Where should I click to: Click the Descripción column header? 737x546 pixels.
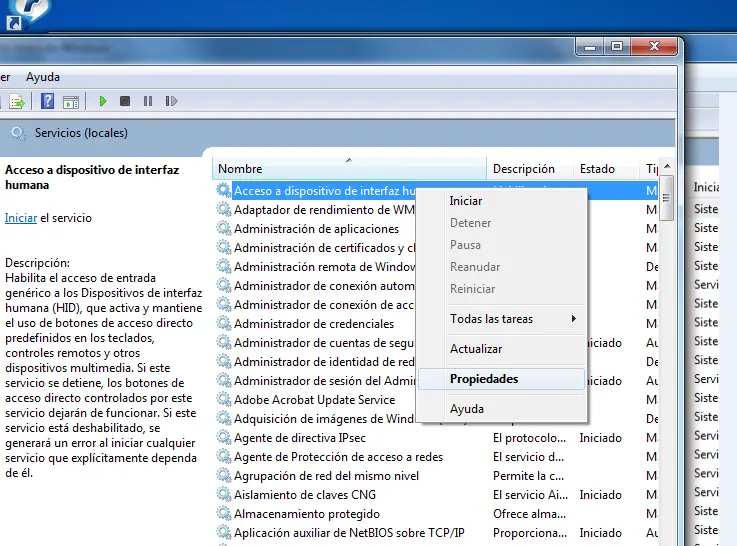(530, 169)
